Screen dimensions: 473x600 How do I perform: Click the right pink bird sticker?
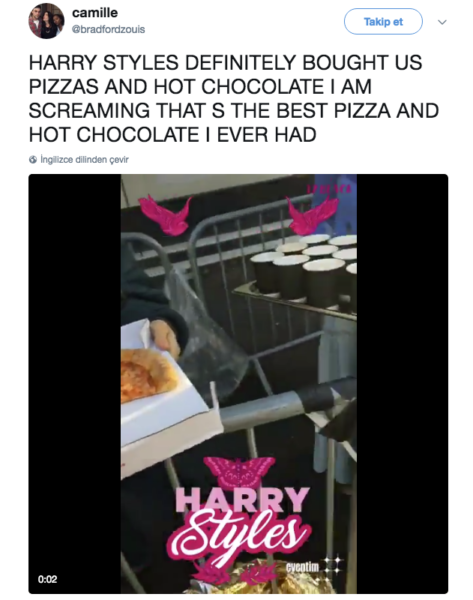click(x=312, y=214)
